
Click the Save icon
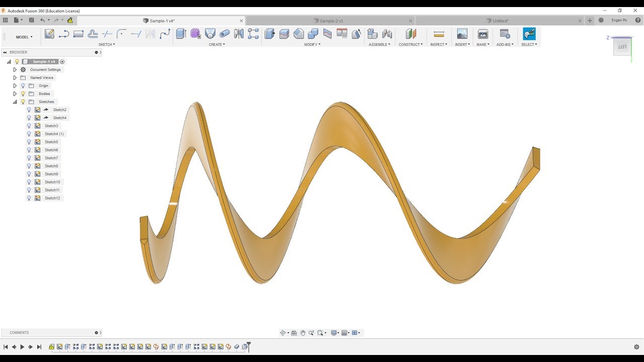[31, 20]
